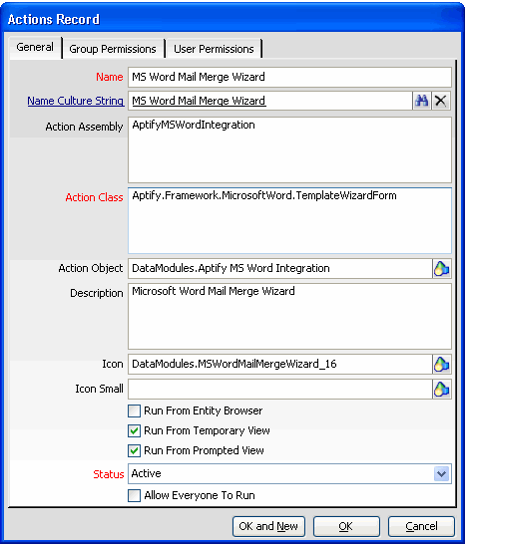Click the Cancel button
Viewport: 528px width, 555px height.
point(421,526)
